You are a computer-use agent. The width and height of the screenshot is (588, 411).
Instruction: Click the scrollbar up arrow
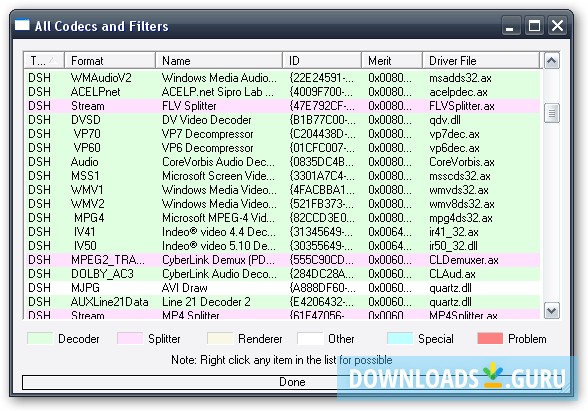pyautogui.click(x=551, y=61)
